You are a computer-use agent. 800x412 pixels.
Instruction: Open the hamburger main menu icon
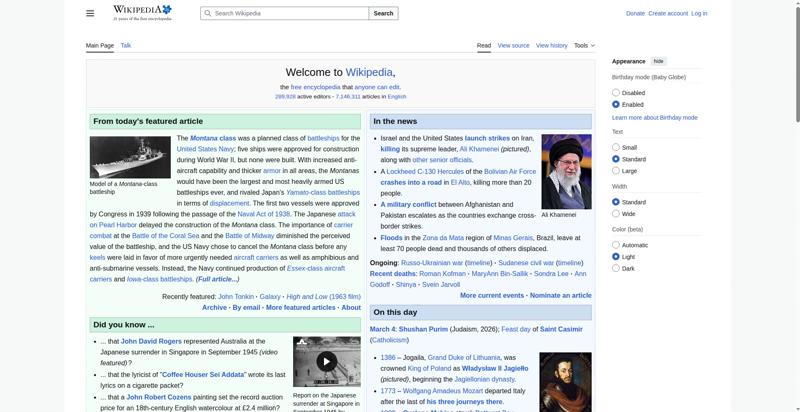pyautogui.click(x=90, y=13)
